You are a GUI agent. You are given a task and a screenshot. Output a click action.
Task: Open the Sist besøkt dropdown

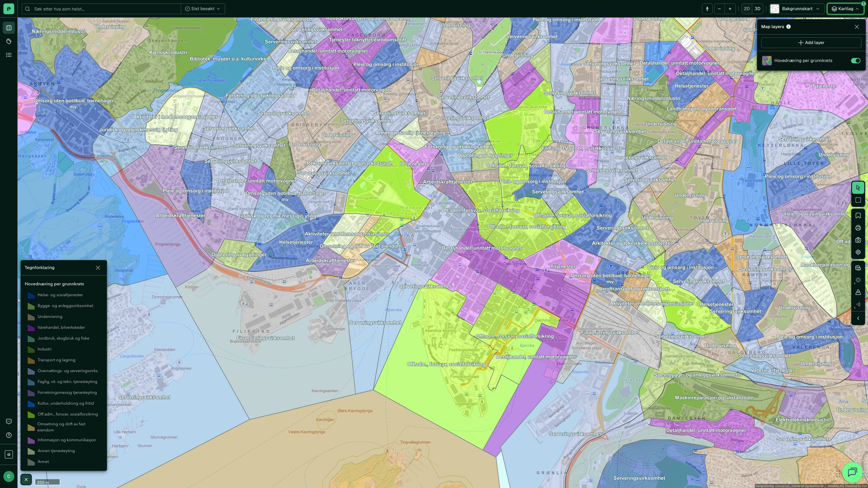pos(203,9)
